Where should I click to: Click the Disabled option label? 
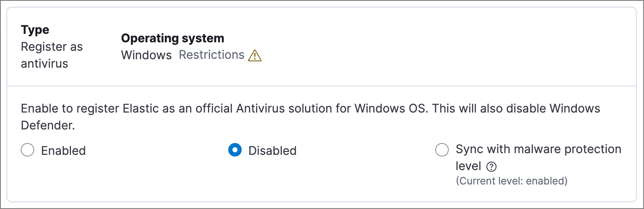tap(272, 151)
